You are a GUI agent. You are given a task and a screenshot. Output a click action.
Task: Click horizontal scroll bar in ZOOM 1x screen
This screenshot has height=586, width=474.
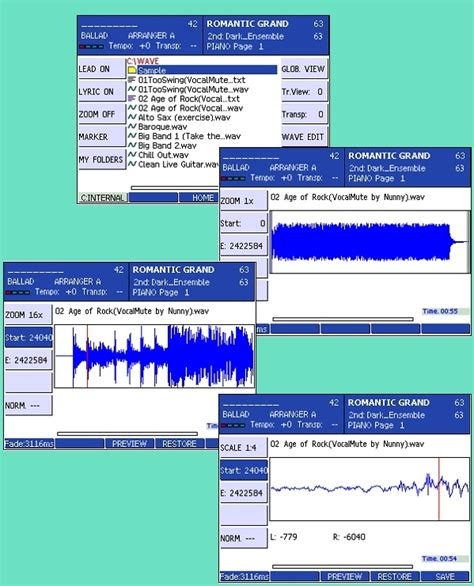pyautogui.click(x=343, y=319)
